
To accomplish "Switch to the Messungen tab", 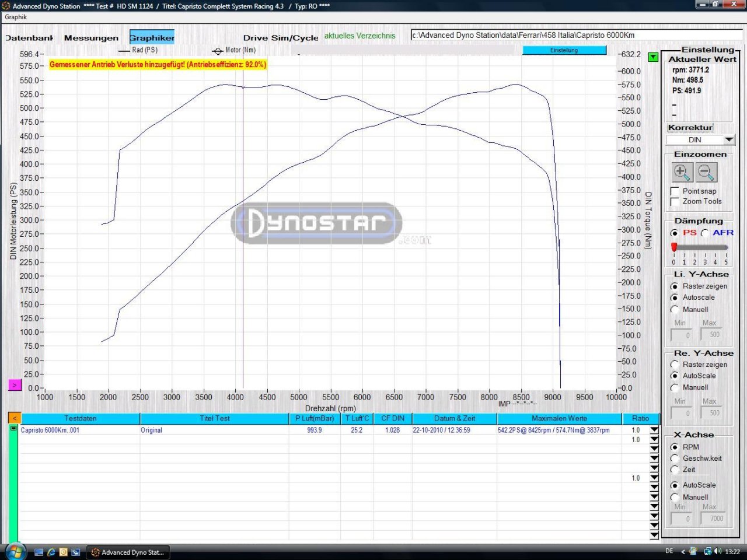I will 91,38.
